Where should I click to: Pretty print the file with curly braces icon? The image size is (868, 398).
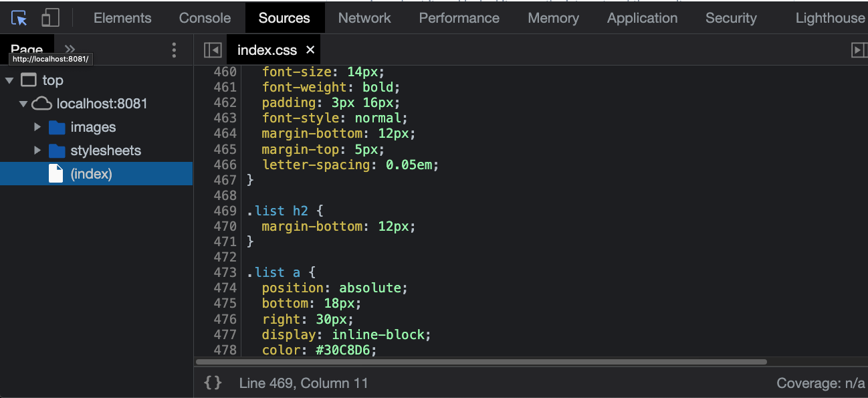pyautogui.click(x=213, y=383)
